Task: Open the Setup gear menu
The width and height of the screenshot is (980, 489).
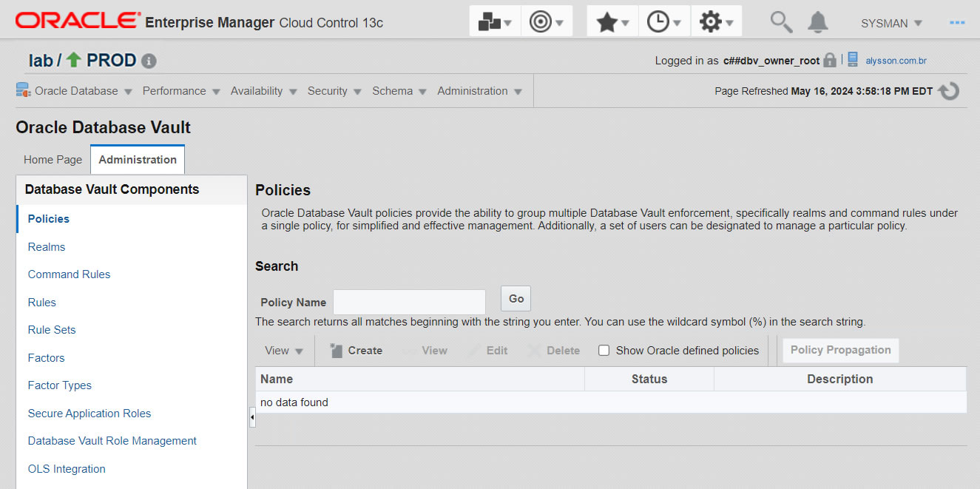Action: click(x=717, y=22)
